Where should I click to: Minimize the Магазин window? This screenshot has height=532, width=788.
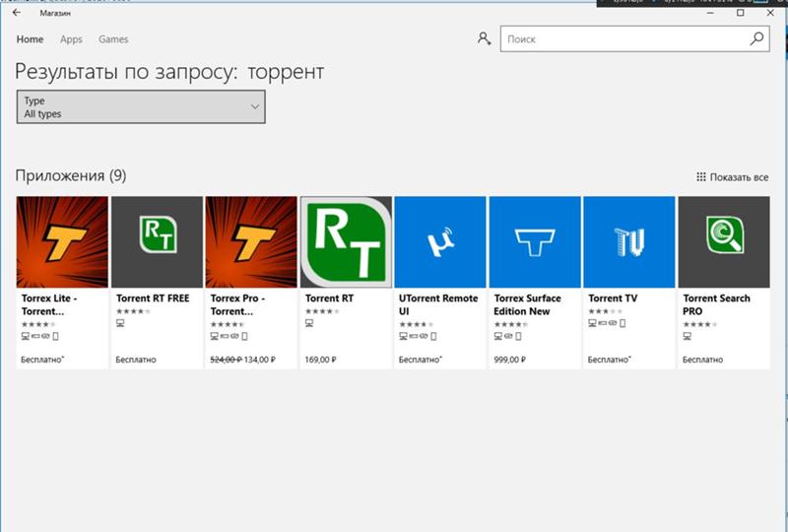pos(710,13)
